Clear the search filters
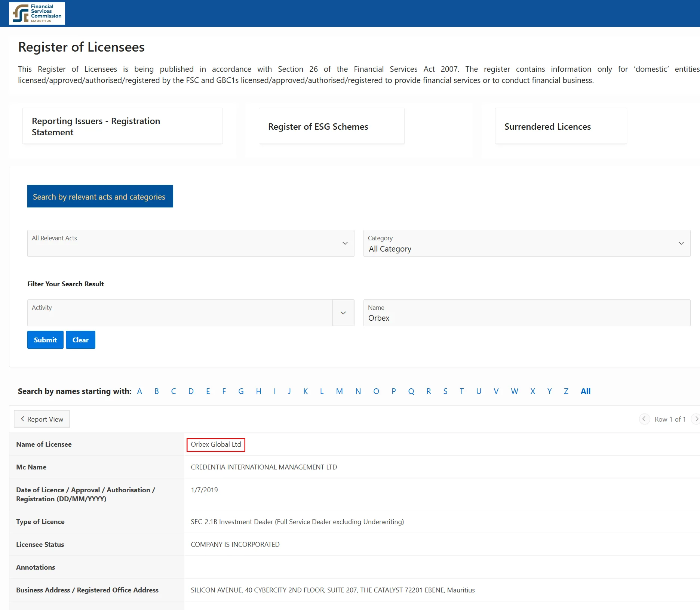The image size is (700, 610). point(80,340)
